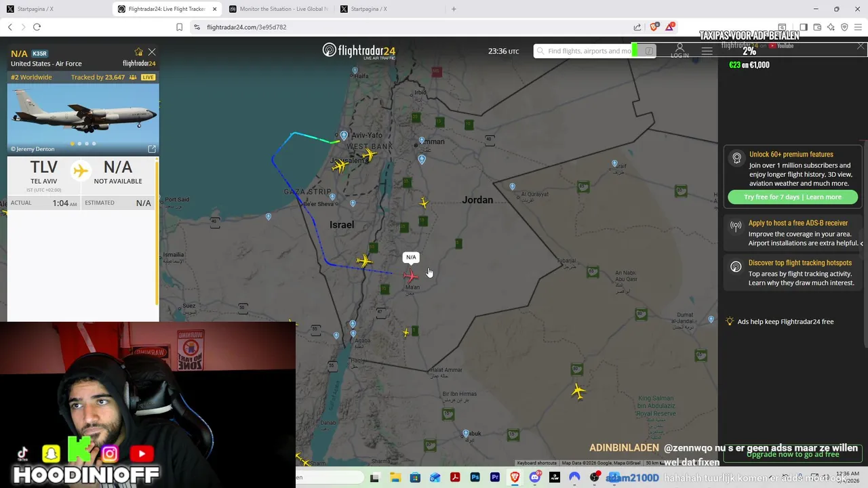Open File Explorer from taskbar
The image size is (868, 488).
coord(395,478)
